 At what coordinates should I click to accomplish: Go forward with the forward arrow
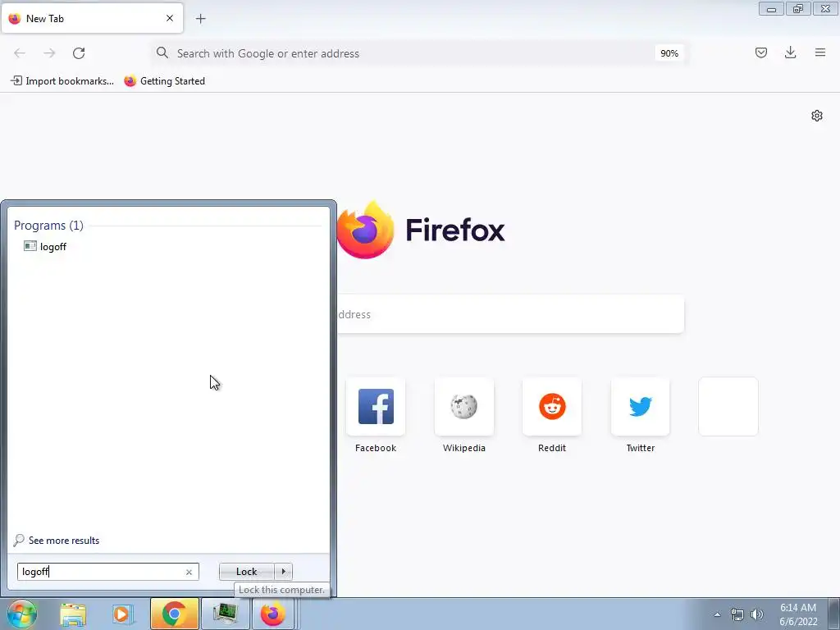49,53
